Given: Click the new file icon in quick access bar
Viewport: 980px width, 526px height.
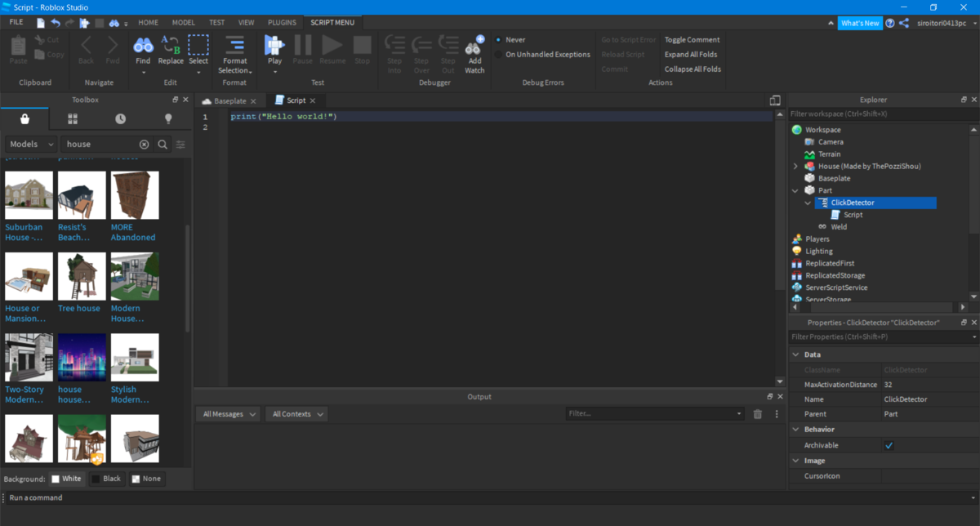Looking at the screenshot, I should click(x=41, y=23).
